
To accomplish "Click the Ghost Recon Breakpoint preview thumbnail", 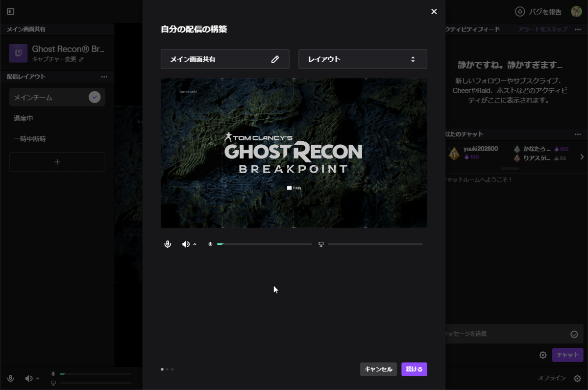I will [x=294, y=153].
